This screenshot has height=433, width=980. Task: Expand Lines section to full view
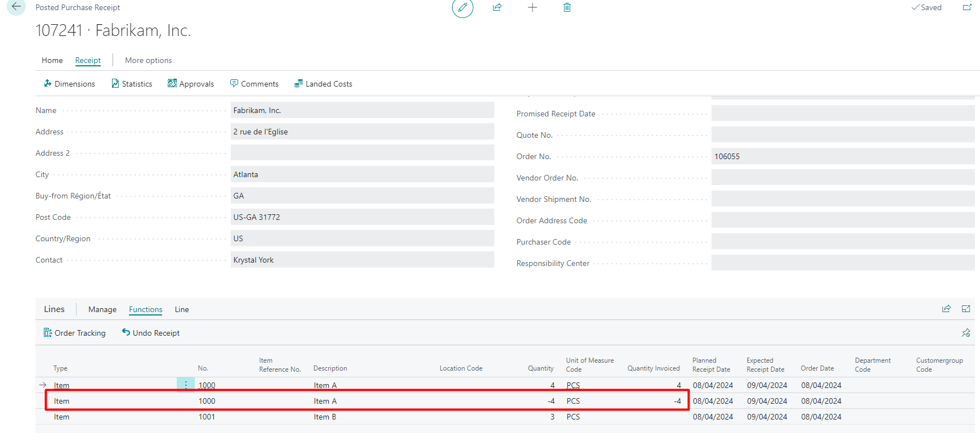(966, 309)
